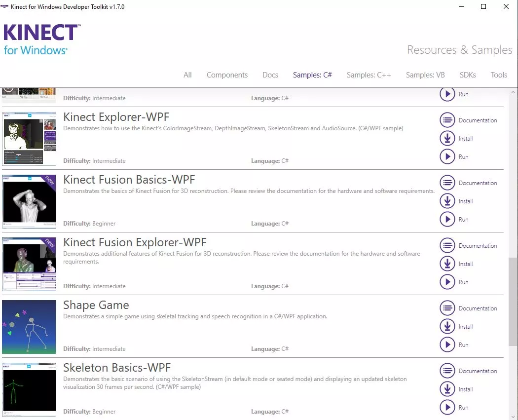518x420 pixels.
Task: Click the vertical scrollbar thumb
Action: coord(513,302)
